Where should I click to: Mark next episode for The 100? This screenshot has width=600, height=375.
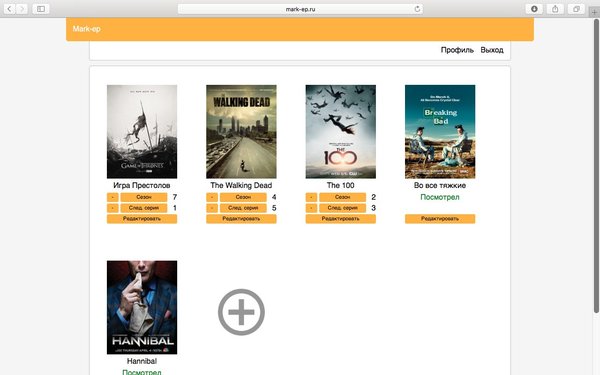[342, 208]
